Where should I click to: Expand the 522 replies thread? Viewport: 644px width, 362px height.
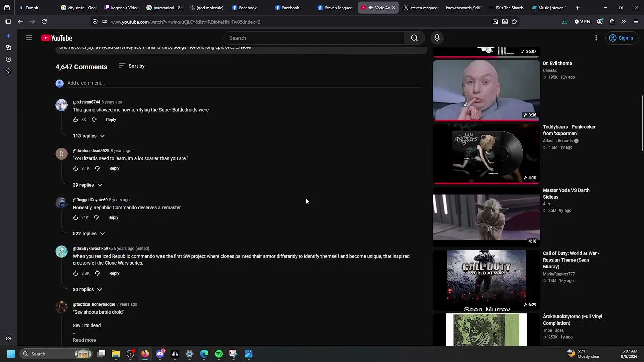pyautogui.click(x=89, y=234)
